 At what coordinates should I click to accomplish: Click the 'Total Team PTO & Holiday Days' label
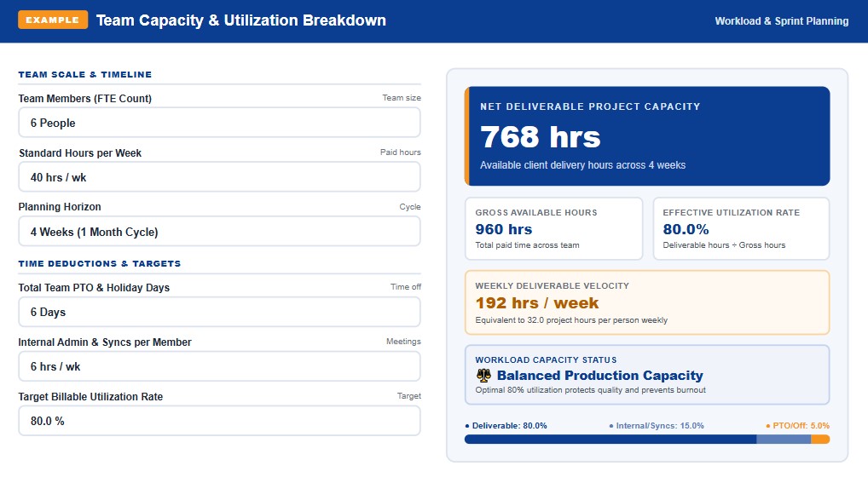click(x=94, y=287)
